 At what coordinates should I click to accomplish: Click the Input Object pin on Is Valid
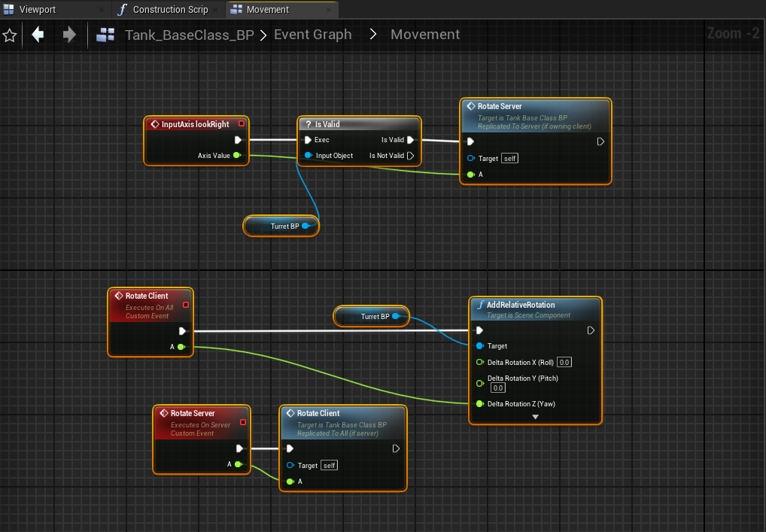tap(309, 155)
